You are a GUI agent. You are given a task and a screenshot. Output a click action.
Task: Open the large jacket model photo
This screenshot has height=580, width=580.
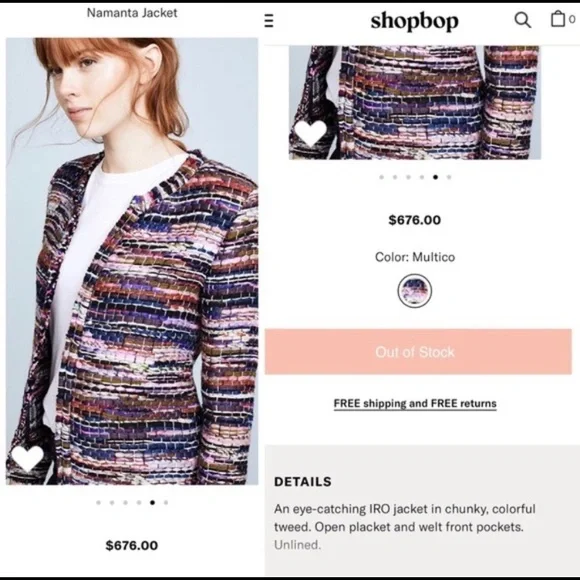[x=132, y=261]
